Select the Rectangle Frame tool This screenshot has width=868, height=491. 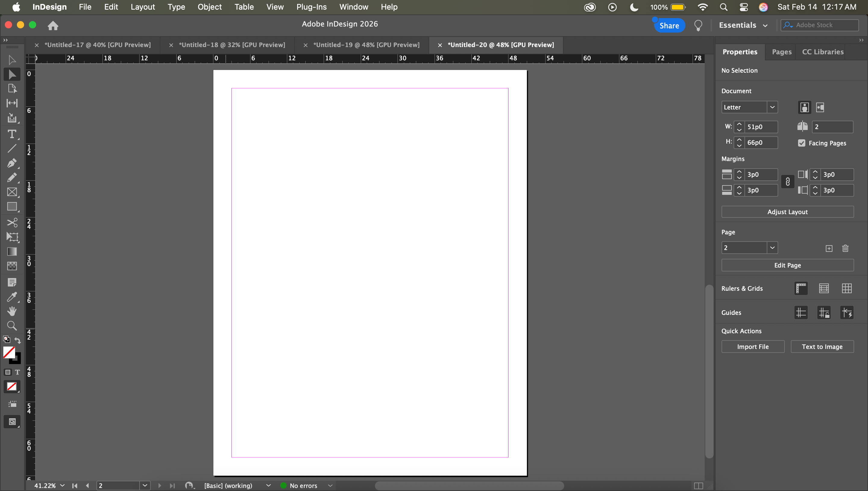coord(12,192)
